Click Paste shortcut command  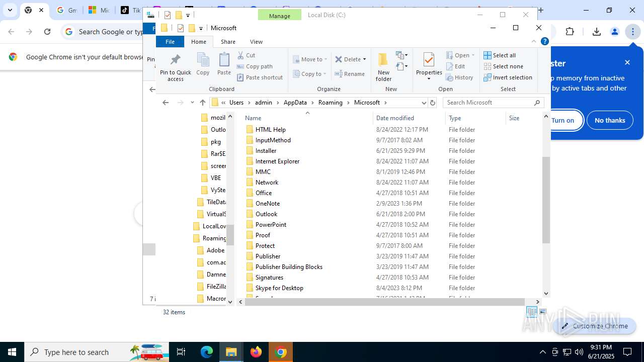click(x=260, y=77)
